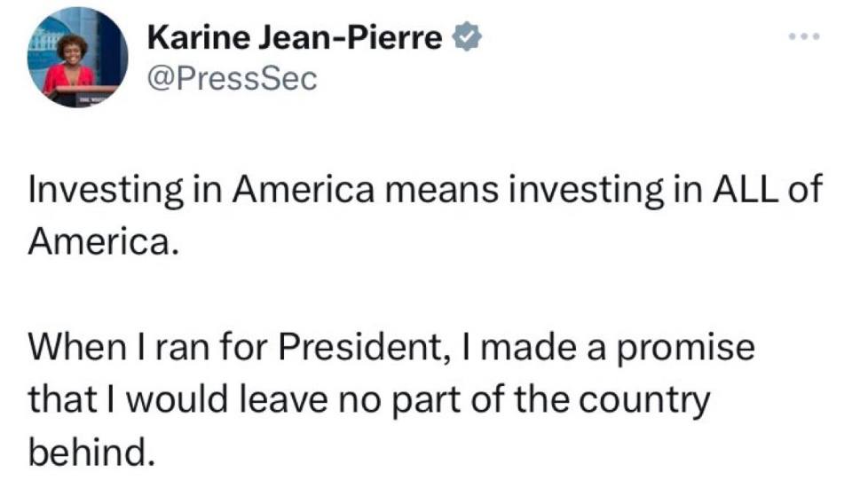The height and width of the screenshot is (504, 852).
Task: Click the word "President" in the tweet
Action: (x=358, y=346)
